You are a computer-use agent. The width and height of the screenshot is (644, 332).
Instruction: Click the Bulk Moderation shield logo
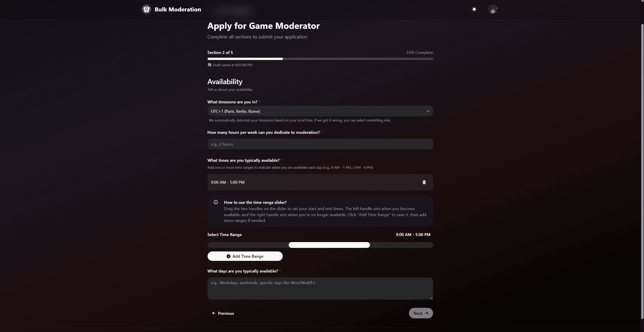[x=147, y=9]
